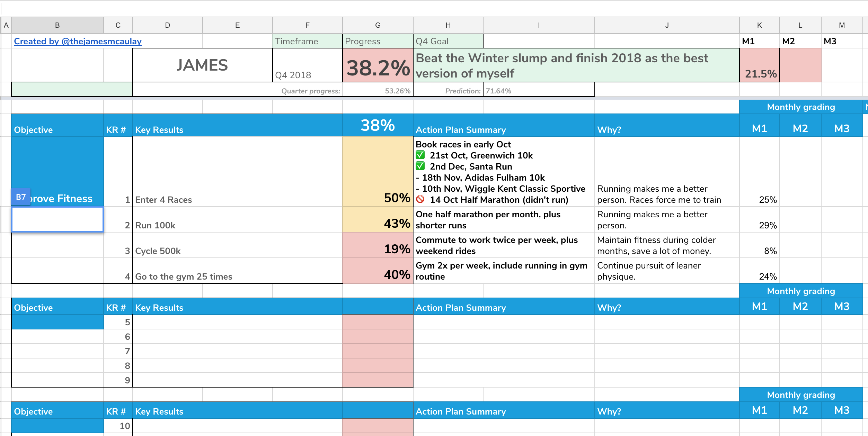Click the green check beside Santa Run
868x436 pixels.
coord(420,166)
